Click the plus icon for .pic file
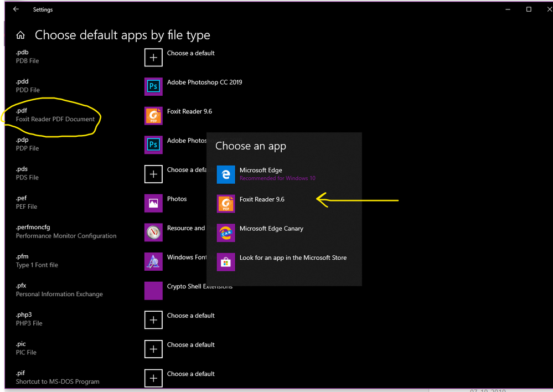The height and width of the screenshot is (392, 553). click(153, 349)
